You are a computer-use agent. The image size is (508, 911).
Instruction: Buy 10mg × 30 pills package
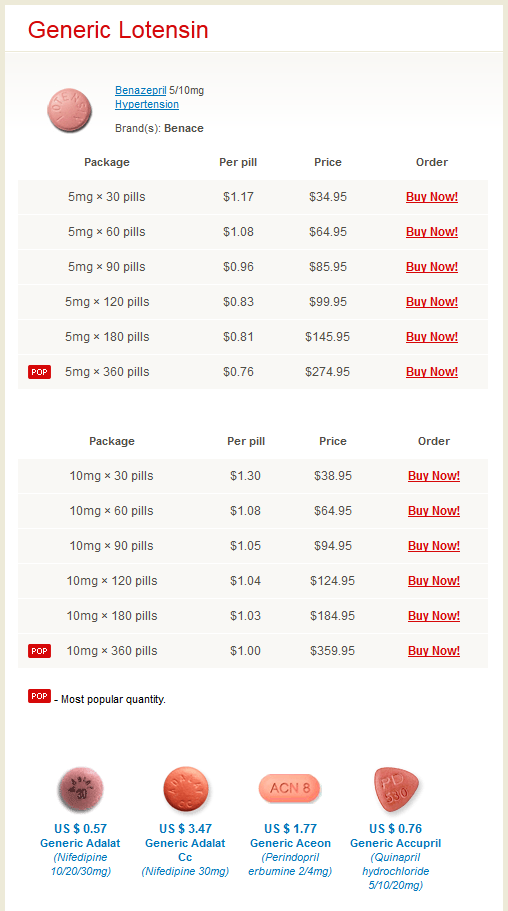click(434, 476)
